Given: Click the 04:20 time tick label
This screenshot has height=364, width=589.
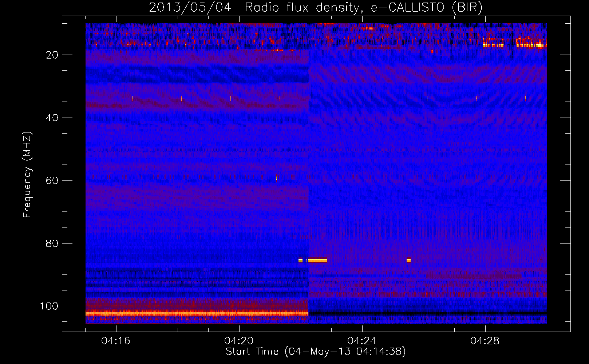Looking at the screenshot, I should [x=239, y=341].
